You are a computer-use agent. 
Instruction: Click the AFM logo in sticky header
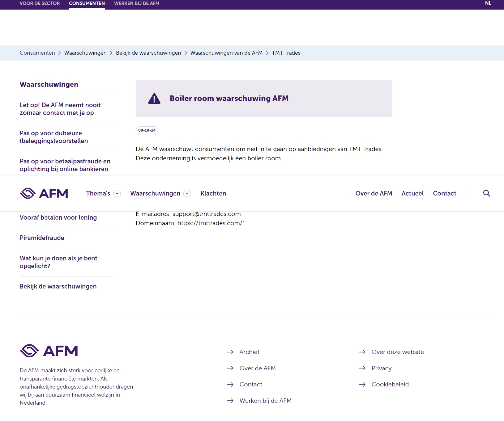[44, 193]
